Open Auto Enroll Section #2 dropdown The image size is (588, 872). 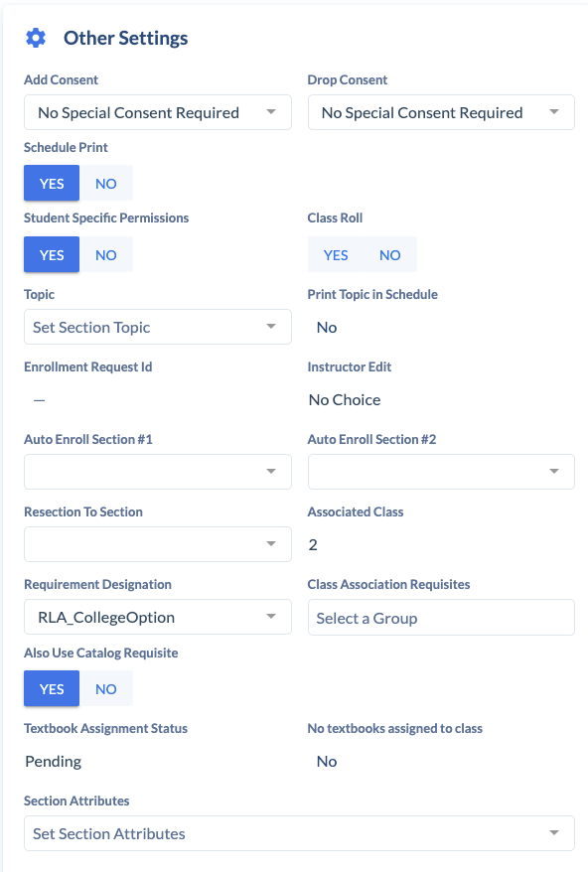pos(441,472)
